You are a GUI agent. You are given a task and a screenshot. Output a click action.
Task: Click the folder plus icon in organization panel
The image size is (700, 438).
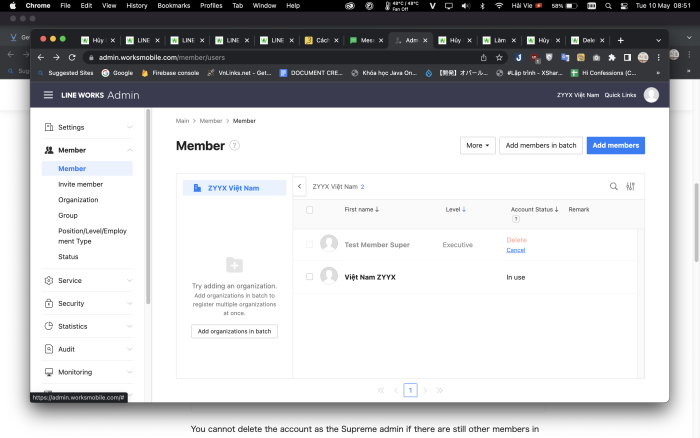pos(234,265)
